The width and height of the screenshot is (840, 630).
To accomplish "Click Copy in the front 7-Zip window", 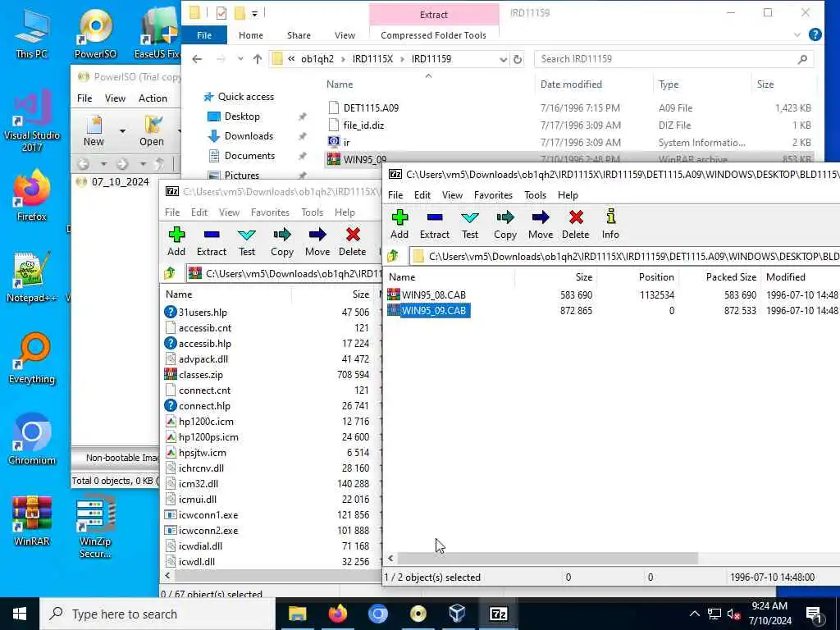I will tap(504, 225).
